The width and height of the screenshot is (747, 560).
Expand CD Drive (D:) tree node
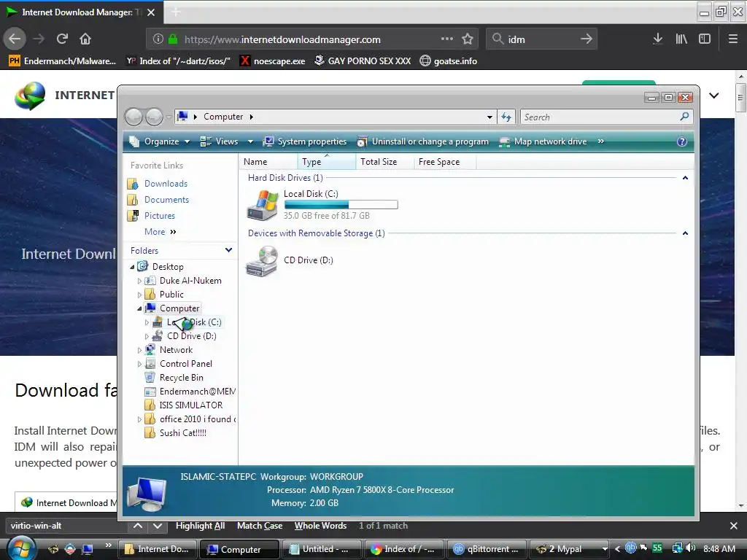click(x=147, y=336)
